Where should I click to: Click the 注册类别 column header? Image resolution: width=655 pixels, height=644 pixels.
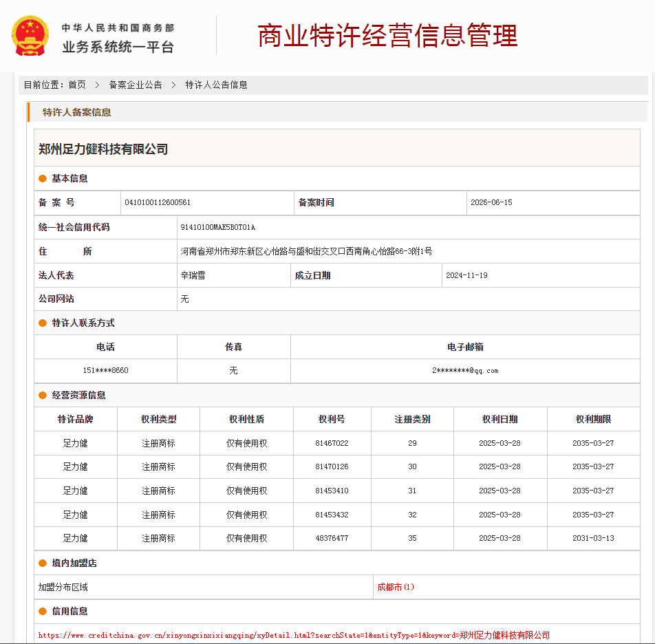coord(412,419)
